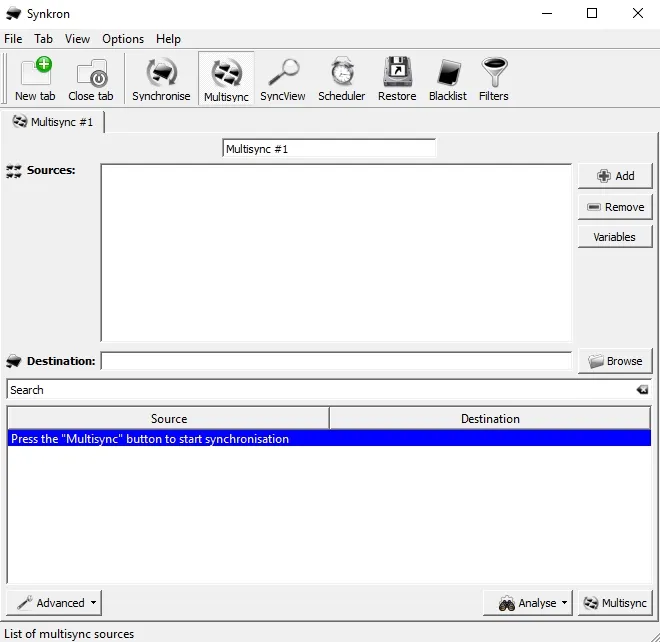Open the View menu
Image resolution: width=660 pixels, height=642 pixels.
click(x=77, y=39)
